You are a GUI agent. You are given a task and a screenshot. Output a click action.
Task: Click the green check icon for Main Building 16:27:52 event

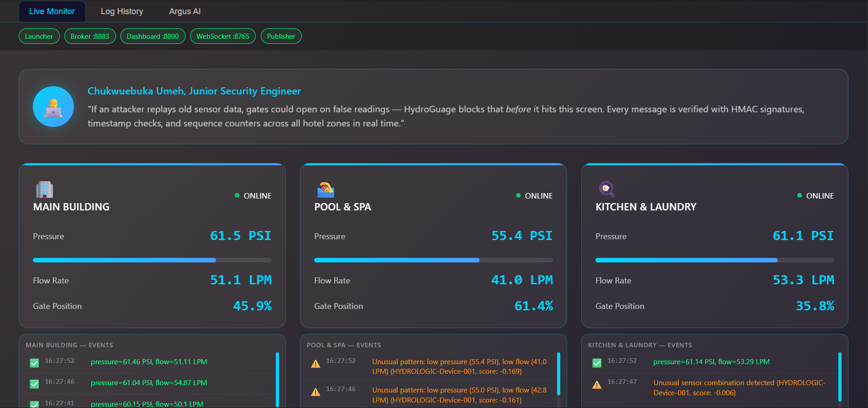point(34,363)
